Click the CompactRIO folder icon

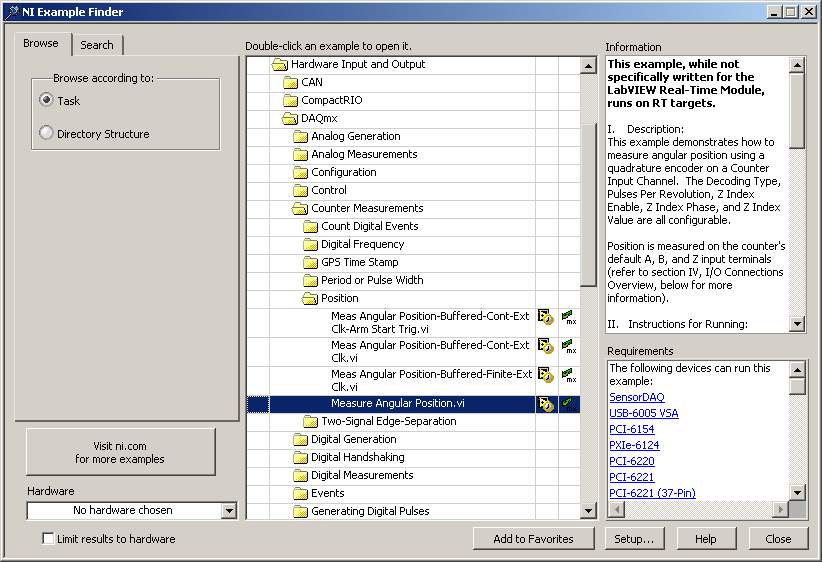click(290, 100)
